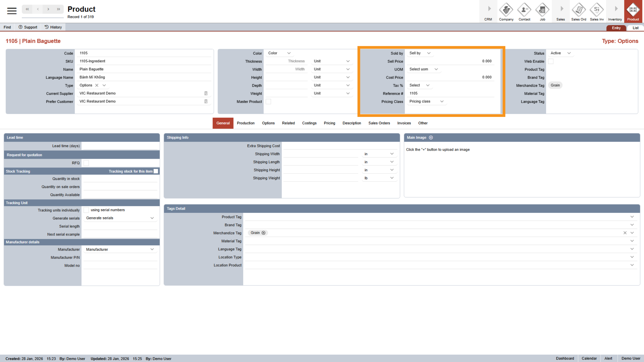Enable the Web Enable checkbox

551,61
